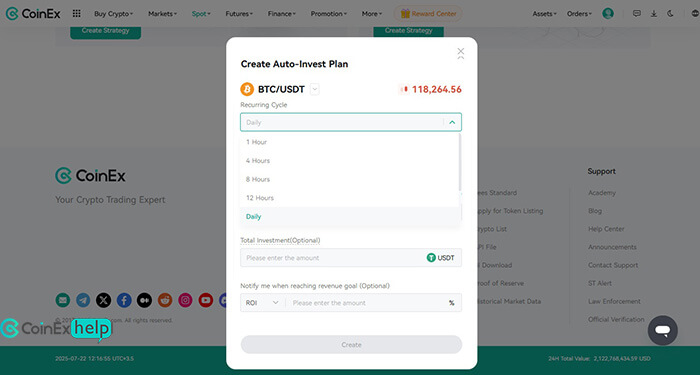The image size is (700, 375).
Task: Expand the BTC/USDT pair selector arrow
Action: point(315,89)
